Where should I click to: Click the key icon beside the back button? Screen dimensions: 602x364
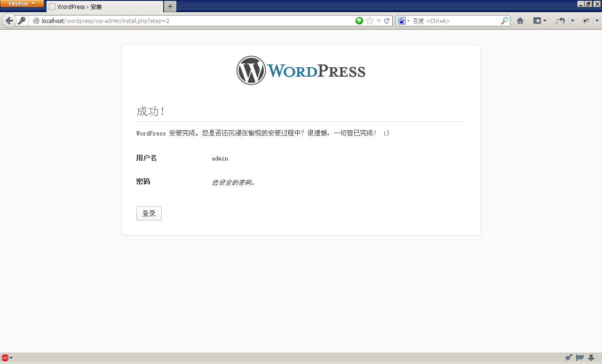[x=22, y=21]
